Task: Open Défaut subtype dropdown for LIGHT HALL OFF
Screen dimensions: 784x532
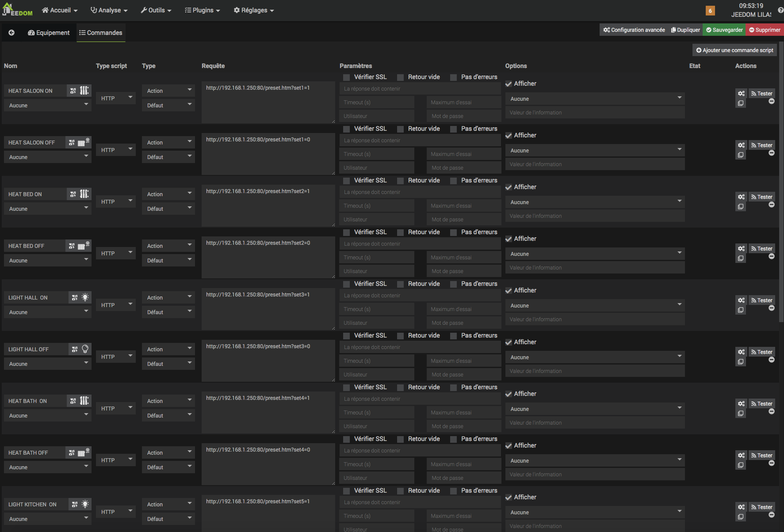Action: tap(168, 364)
